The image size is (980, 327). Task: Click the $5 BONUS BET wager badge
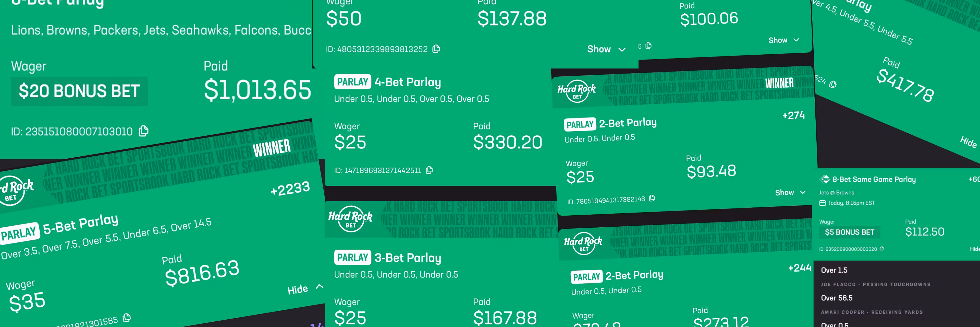849,232
